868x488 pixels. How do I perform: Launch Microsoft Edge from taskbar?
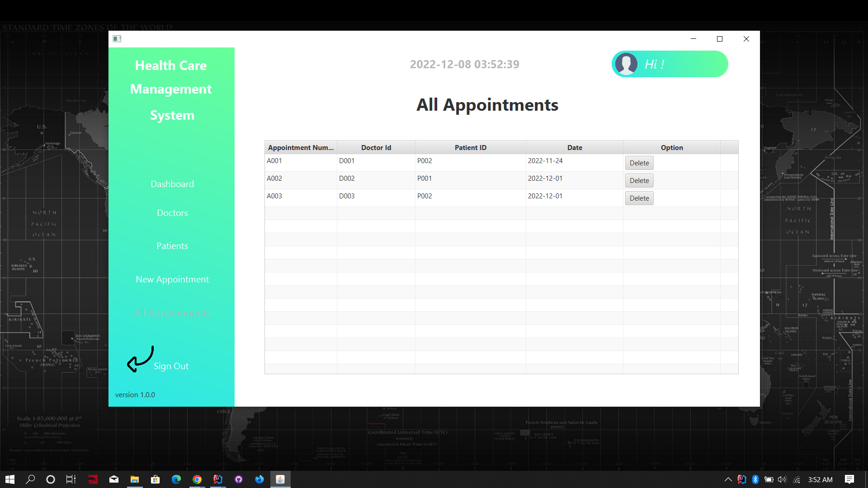(176, 479)
